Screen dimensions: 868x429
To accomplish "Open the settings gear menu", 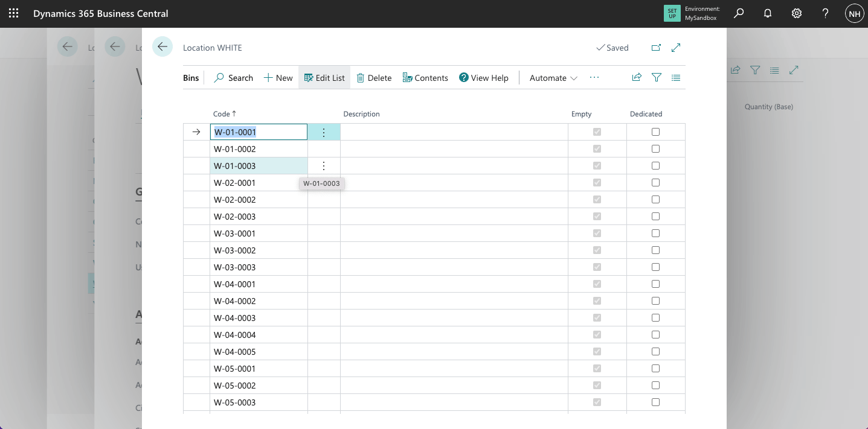I will [797, 13].
